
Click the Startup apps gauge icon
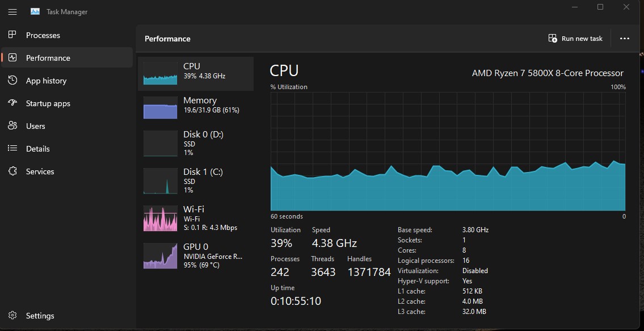12,103
